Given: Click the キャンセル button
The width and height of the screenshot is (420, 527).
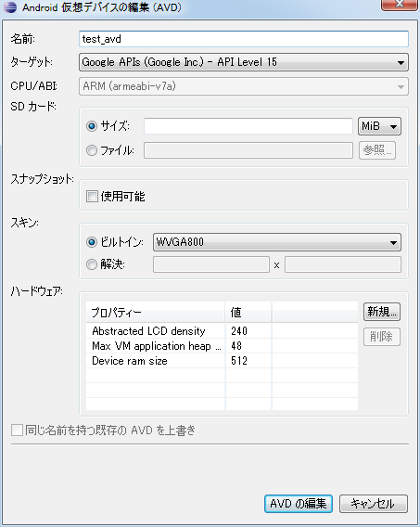Looking at the screenshot, I should tap(374, 504).
